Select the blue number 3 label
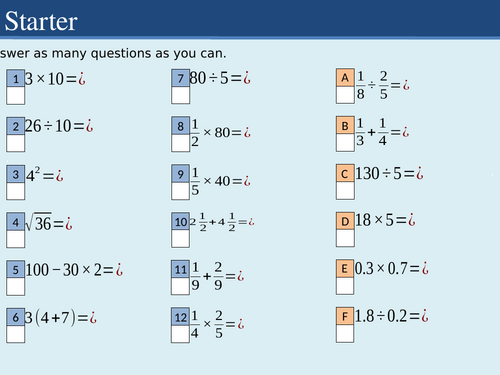 [16, 174]
